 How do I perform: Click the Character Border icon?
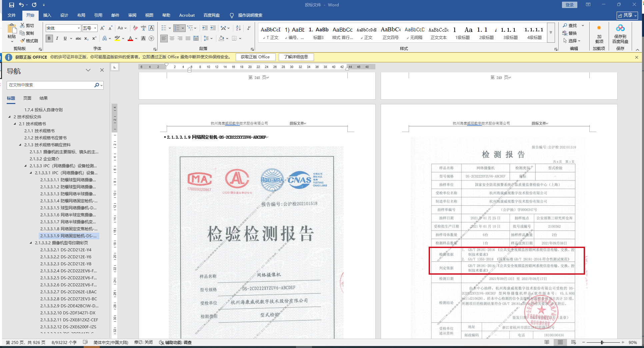(x=151, y=28)
